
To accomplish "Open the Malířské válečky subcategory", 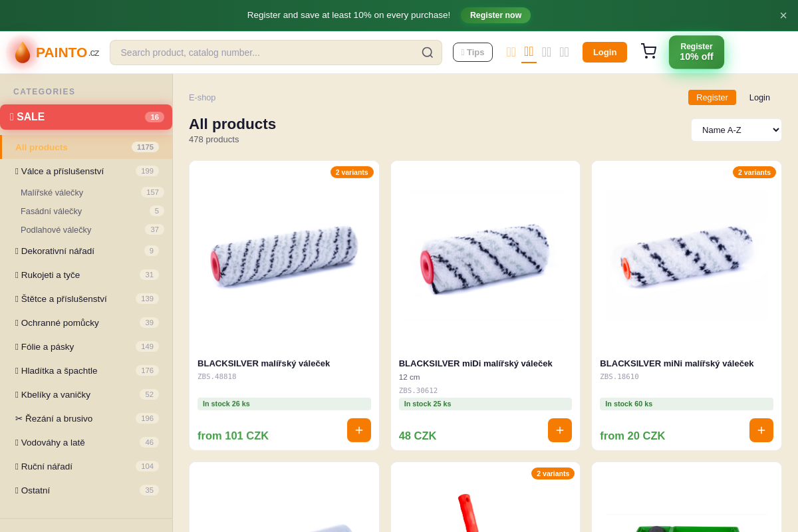I will (x=86, y=192).
